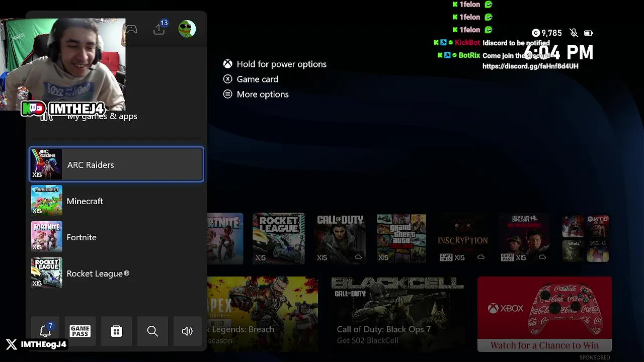Open the search magnifier icon

[x=152, y=331]
